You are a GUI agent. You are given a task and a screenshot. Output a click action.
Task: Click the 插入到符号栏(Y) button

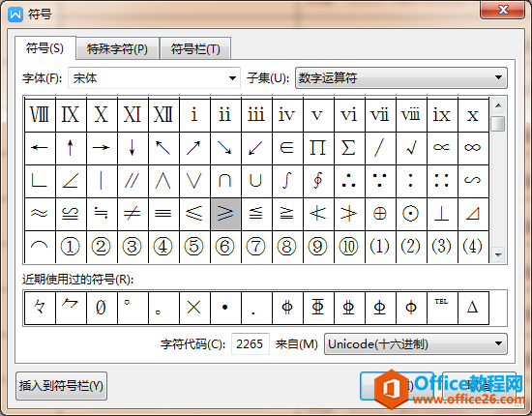[61, 386]
